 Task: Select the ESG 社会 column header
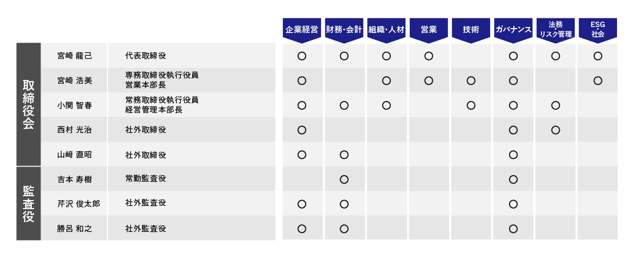pos(598,29)
